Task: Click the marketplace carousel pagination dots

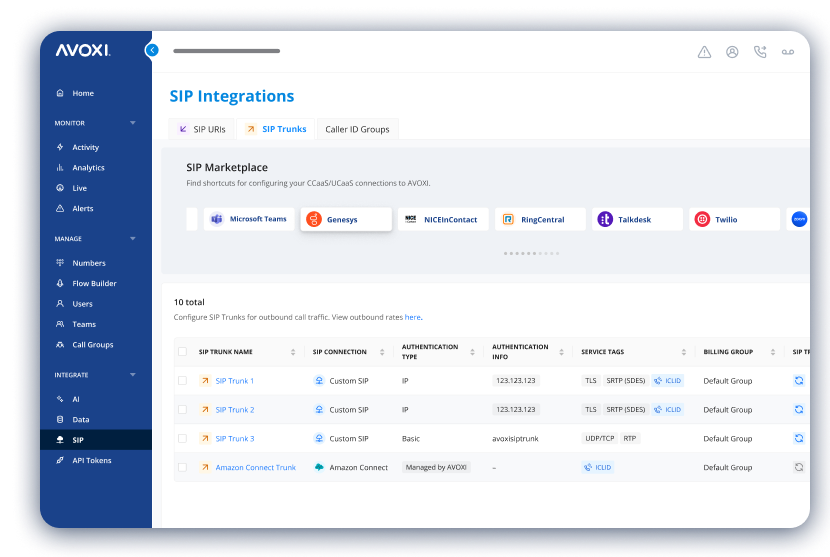Action: (530, 253)
